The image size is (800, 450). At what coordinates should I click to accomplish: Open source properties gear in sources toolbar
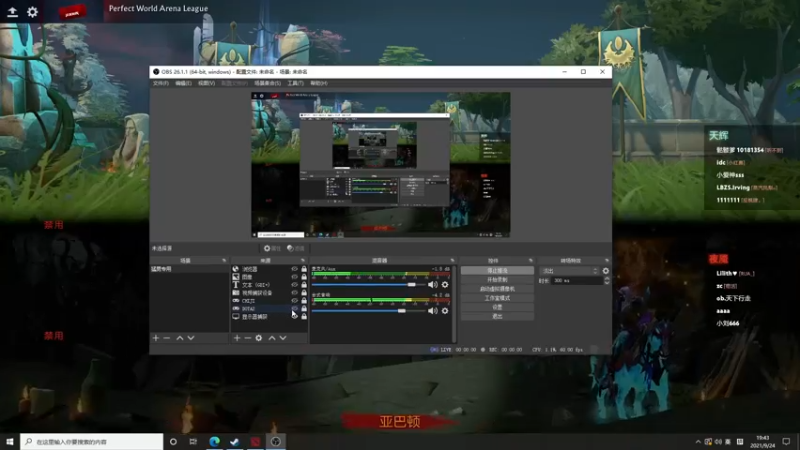[259, 338]
